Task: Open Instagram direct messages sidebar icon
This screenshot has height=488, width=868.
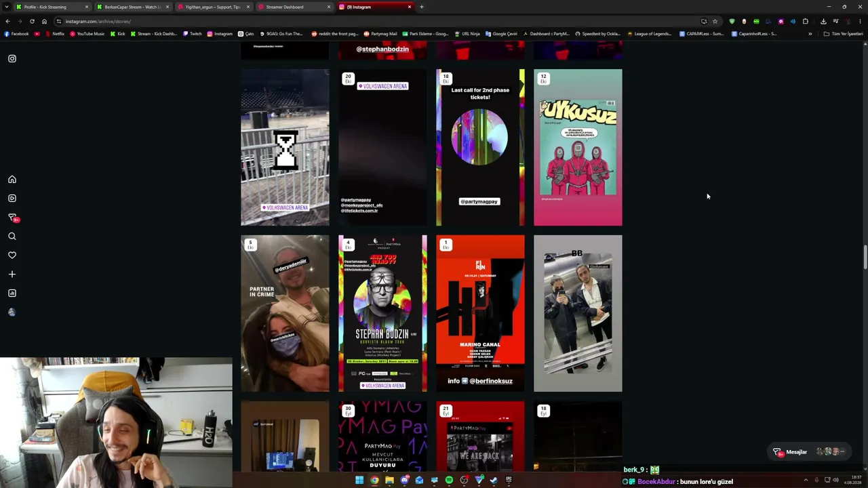Action: coord(12,218)
